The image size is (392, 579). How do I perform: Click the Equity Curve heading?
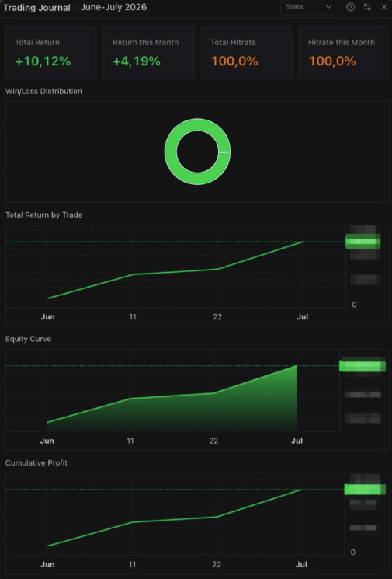click(28, 339)
